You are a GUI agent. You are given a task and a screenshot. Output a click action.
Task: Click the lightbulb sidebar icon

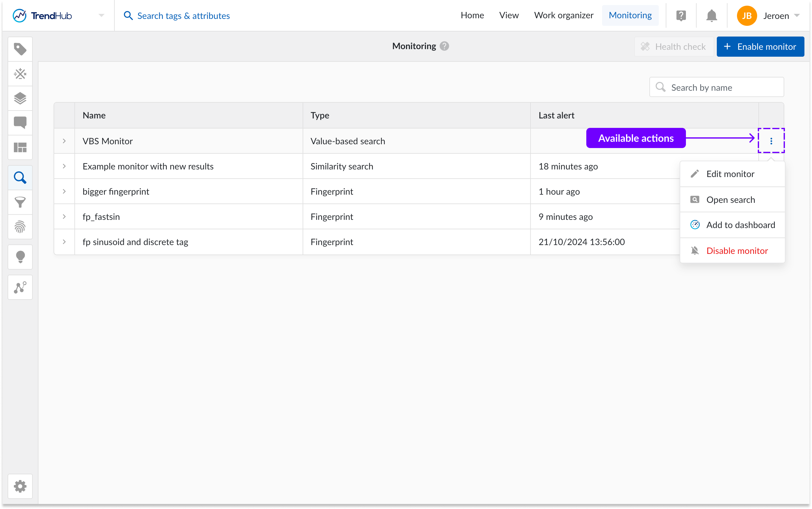pyautogui.click(x=20, y=257)
